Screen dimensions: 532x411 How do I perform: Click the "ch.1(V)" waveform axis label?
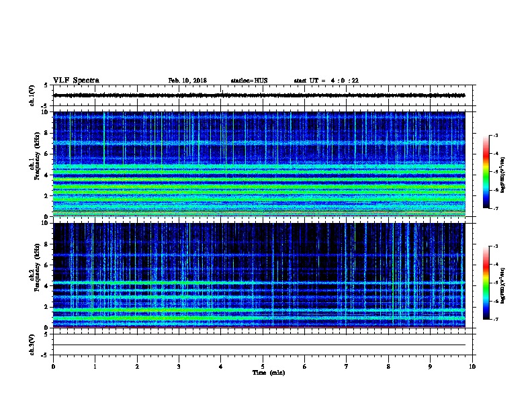(x=32, y=95)
